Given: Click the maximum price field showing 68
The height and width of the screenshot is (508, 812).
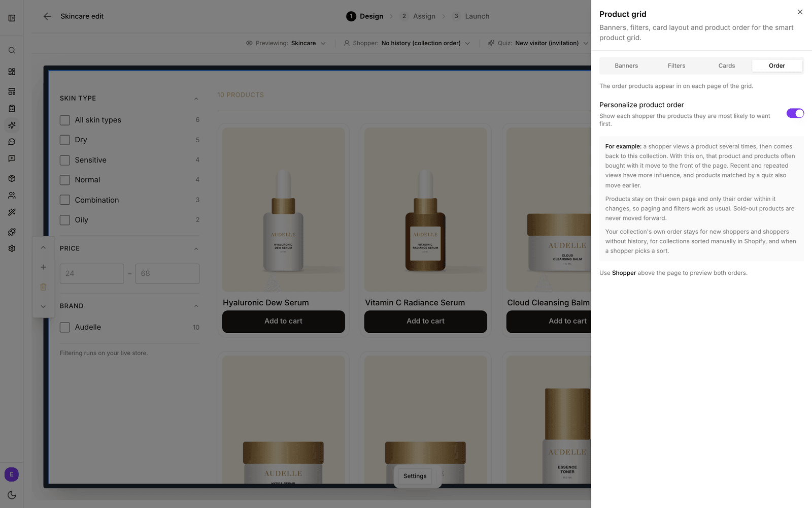Looking at the screenshot, I should (x=167, y=273).
